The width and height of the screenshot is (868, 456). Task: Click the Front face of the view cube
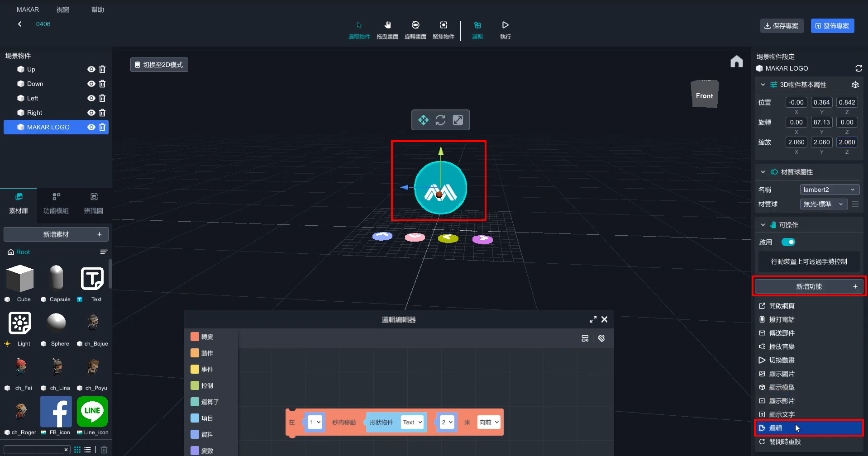(705, 95)
